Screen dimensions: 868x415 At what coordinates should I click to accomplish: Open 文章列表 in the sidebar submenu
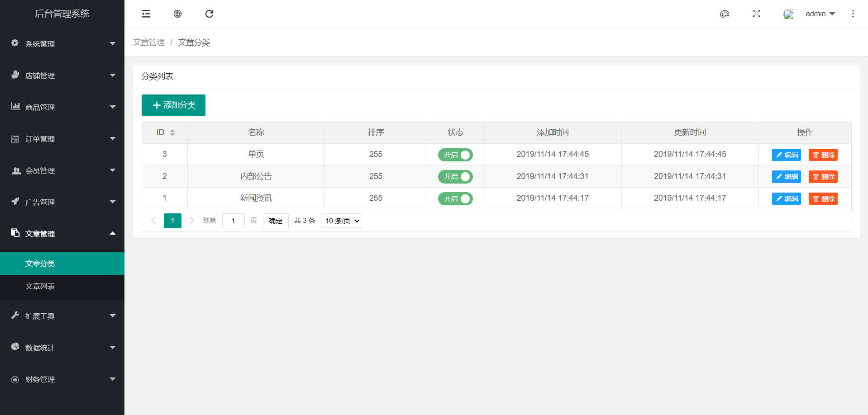(40, 286)
